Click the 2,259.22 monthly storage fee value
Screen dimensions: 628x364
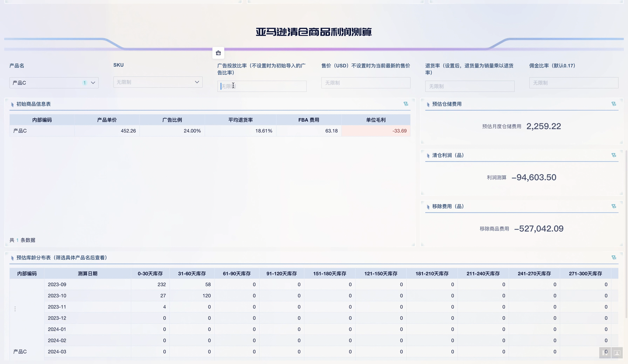[x=544, y=126]
